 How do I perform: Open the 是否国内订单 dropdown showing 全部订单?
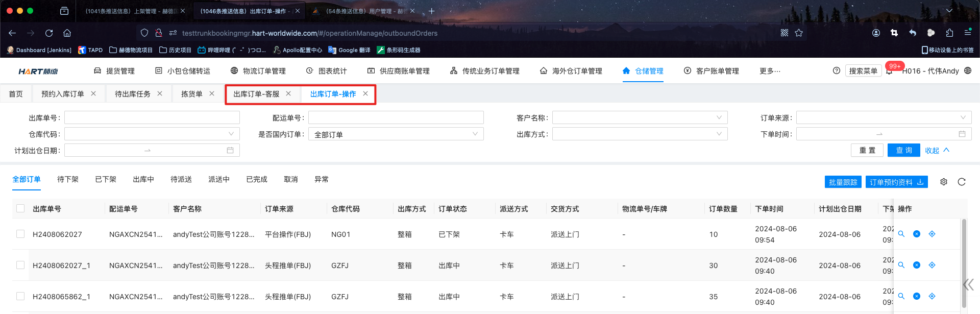click(x=396, y=134)
